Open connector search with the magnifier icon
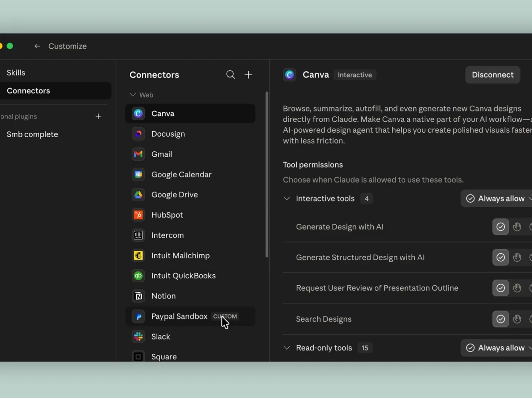The height and width of the screenshot is (399, 532). coord(231,75)
